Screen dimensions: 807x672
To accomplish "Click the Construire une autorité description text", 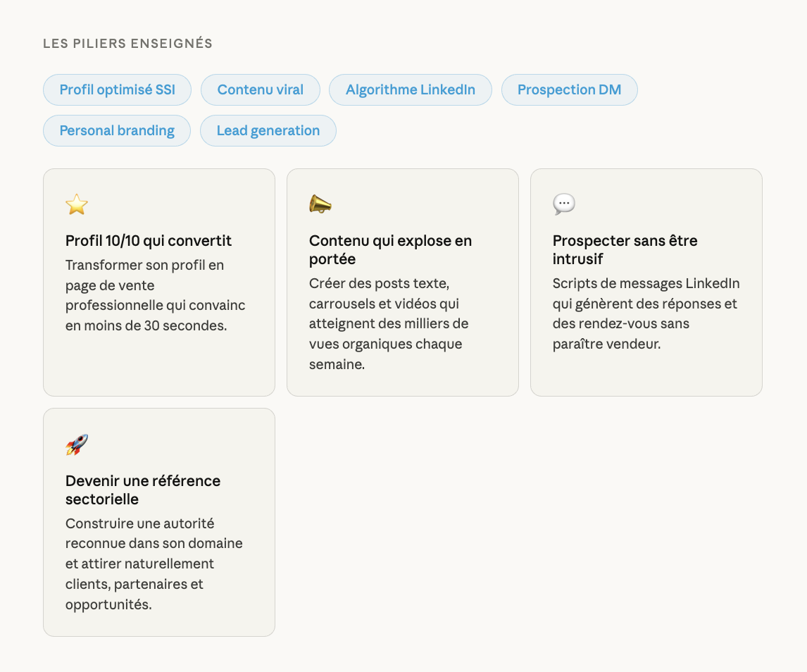I will click(154, 564).
